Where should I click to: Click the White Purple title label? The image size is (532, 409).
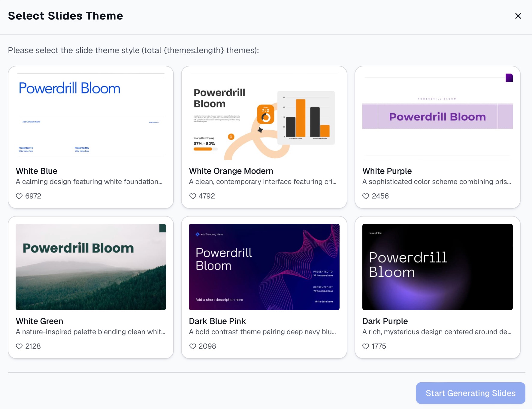[x=387, y=171]
